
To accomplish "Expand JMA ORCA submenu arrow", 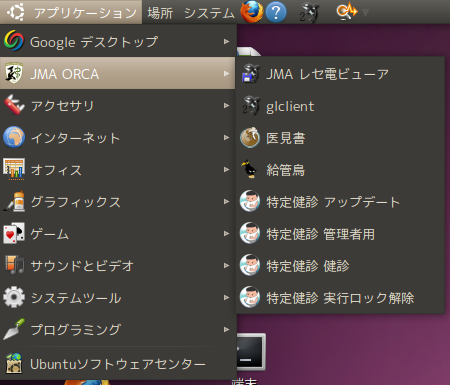I will 227,73.
